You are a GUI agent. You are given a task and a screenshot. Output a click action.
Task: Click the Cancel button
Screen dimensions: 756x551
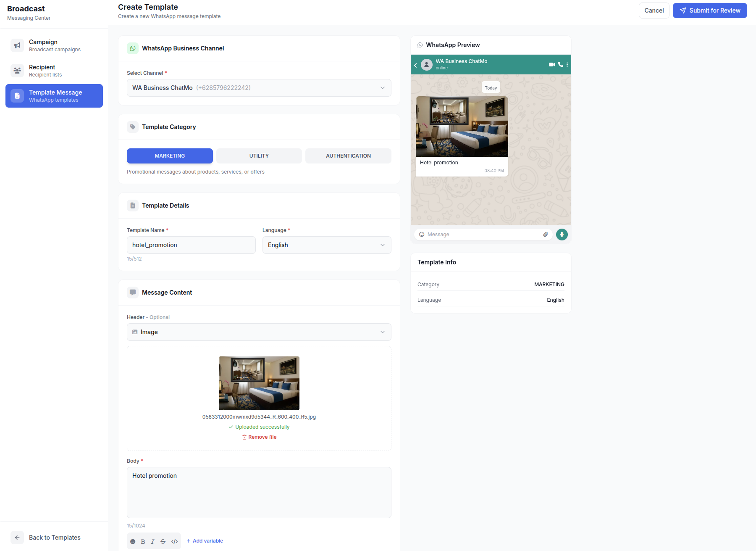coord(654,11)
